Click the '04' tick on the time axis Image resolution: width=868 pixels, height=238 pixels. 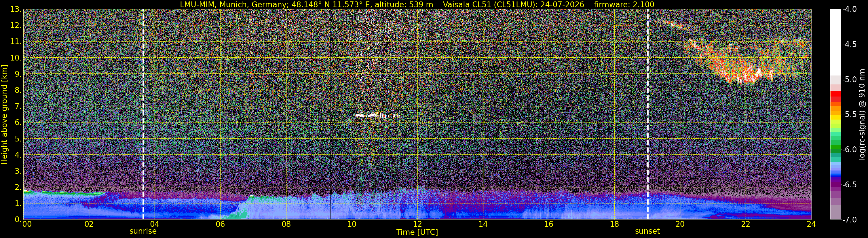point(154,224)
